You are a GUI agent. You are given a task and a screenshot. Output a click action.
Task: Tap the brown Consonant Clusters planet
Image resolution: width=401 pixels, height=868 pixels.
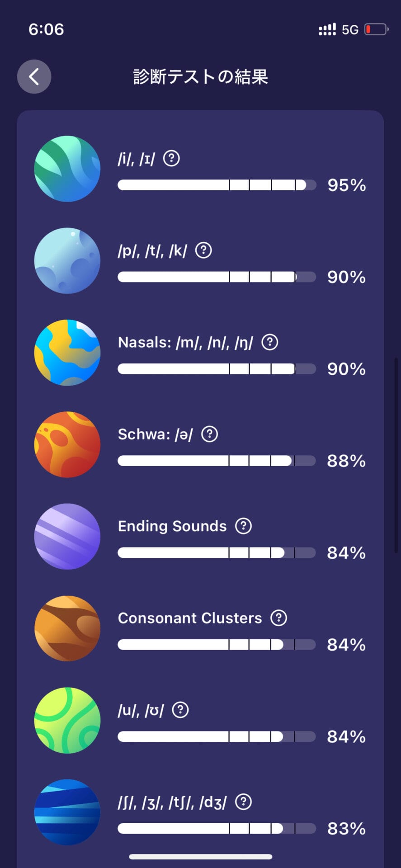point(67,628)
